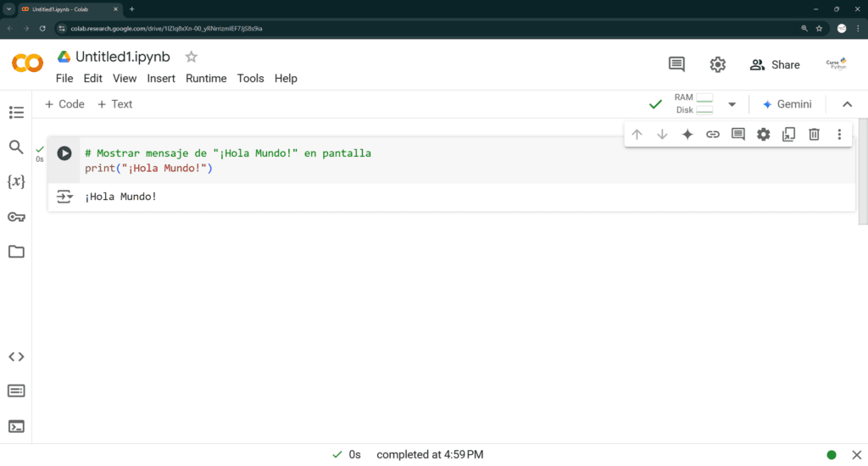Star the Untitled1.ipynb notebook
This screenshot has width=868, height=466.
point(192,57)
